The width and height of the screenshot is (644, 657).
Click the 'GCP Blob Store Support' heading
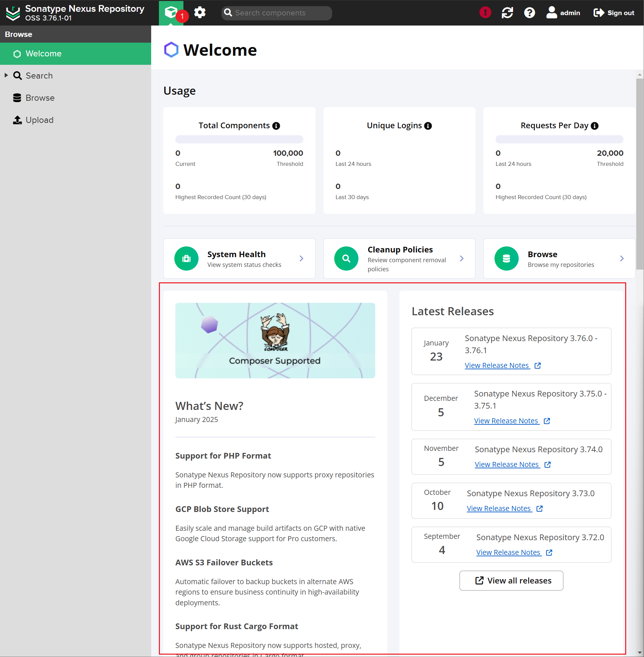[x=222, y=509]
